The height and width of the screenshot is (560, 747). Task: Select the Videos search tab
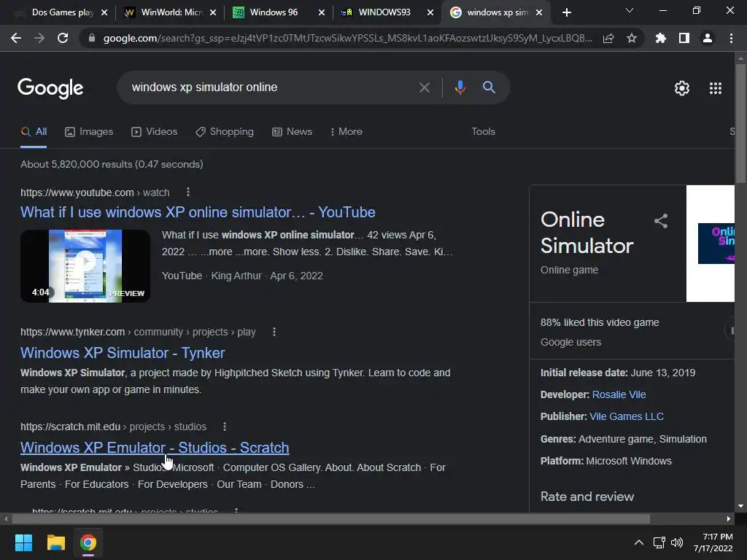click(x=155, y=132)
